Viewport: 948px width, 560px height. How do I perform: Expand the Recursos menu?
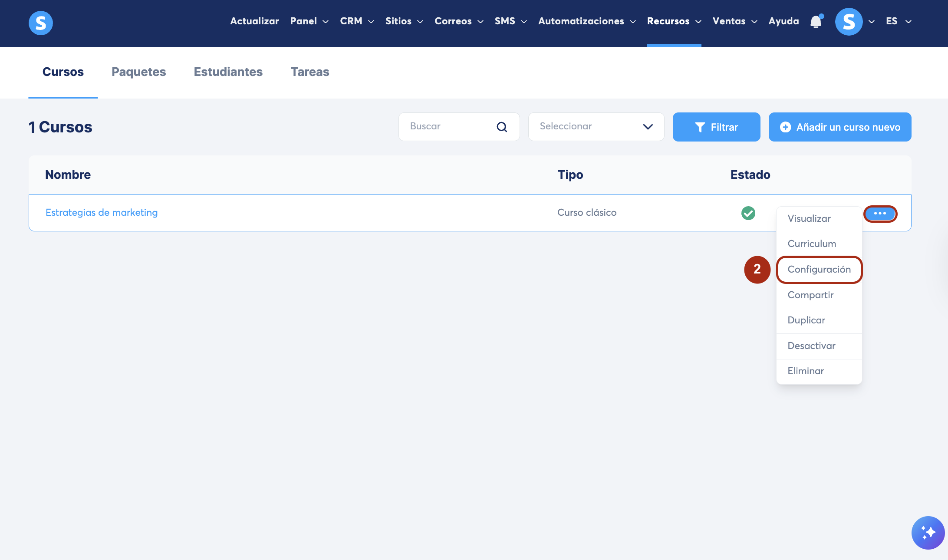pyautogui.click(x=674, y=21)
